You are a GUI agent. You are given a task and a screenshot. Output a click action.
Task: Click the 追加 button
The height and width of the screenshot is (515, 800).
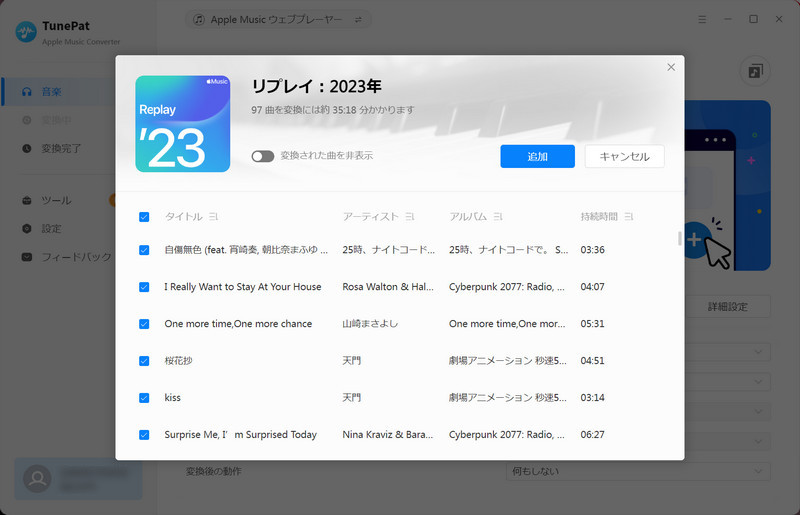[x=537, y=156]
